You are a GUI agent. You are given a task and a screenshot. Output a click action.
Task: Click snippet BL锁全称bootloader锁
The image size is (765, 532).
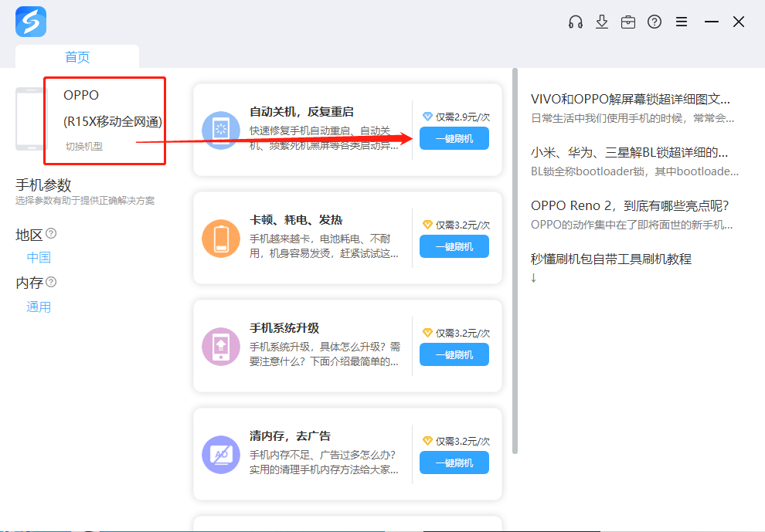click(634, 171)
